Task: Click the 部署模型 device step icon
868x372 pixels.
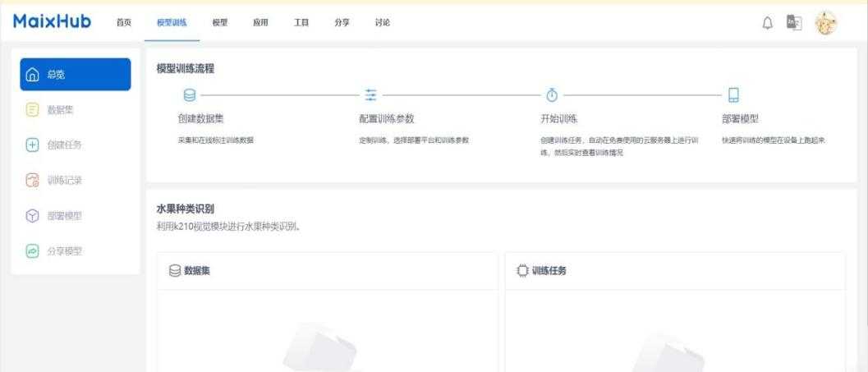Action: click(x=733, y=95)
